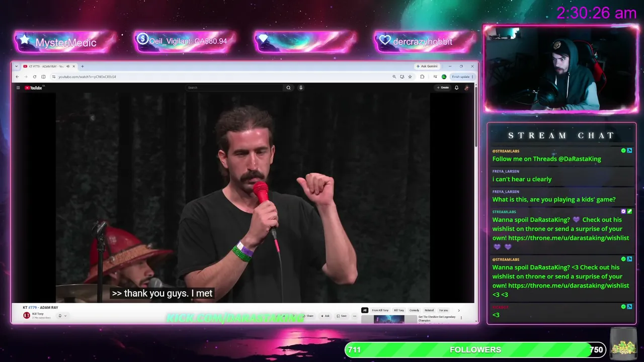
Task: Select the All filter chip
Action: click(x=365, y=310)
